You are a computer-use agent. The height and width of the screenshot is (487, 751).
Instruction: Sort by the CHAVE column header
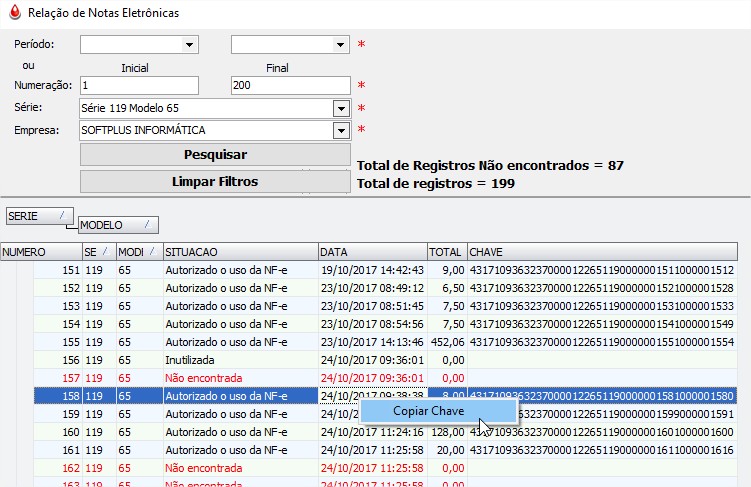pos(603,252)
